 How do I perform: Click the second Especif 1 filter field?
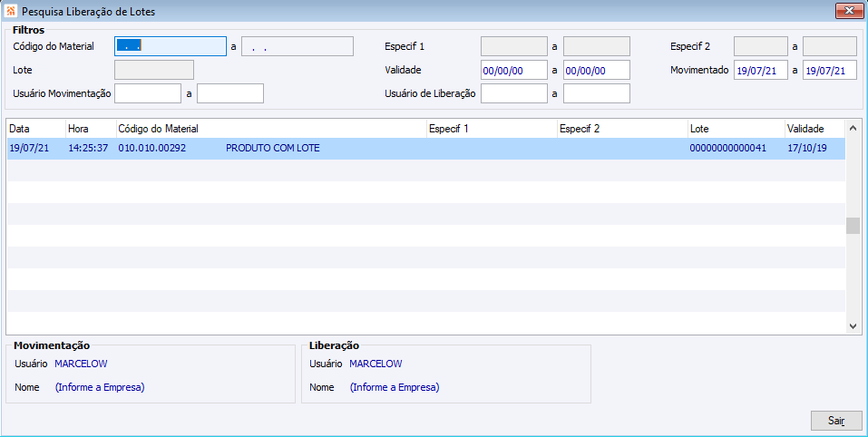tap(597, 46)
